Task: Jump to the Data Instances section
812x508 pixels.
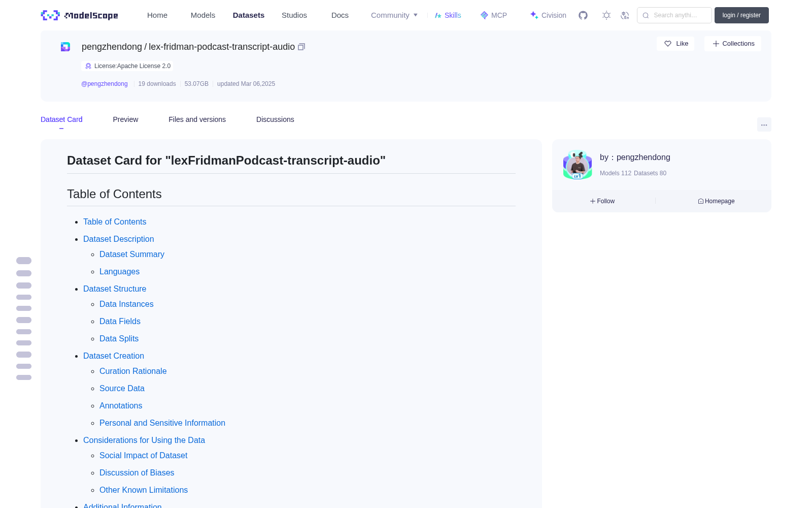Action: [x=126, y=304]
